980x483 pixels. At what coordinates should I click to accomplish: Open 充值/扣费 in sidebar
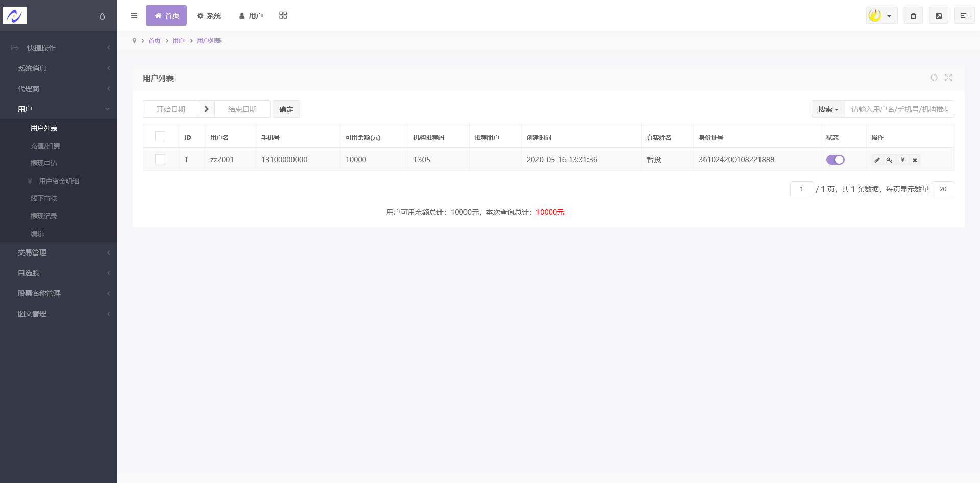click(45, 146)
